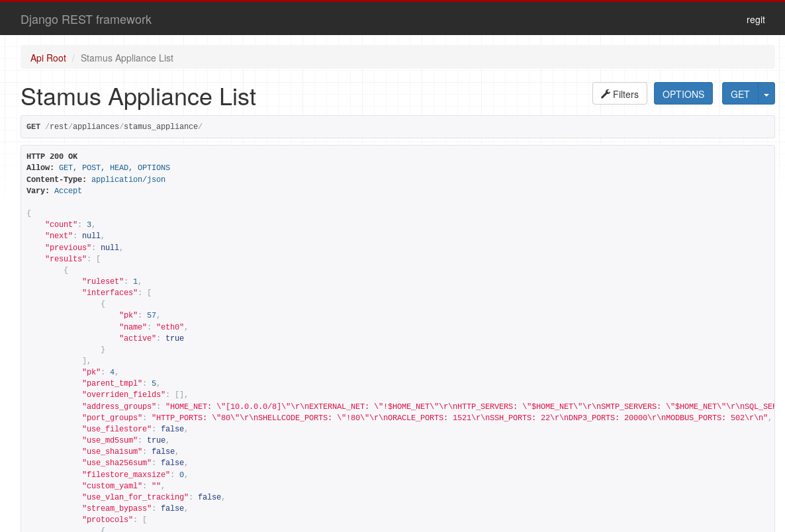785x532 pixels.
Task: Click the Vary: Accept header
Action: pos(54,191)
